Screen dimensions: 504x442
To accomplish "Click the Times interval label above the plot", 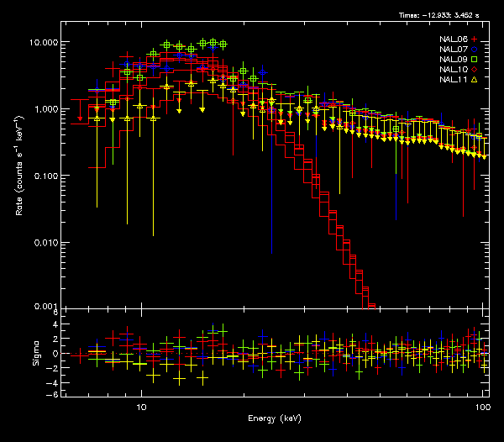I will (x=445, y=16).
